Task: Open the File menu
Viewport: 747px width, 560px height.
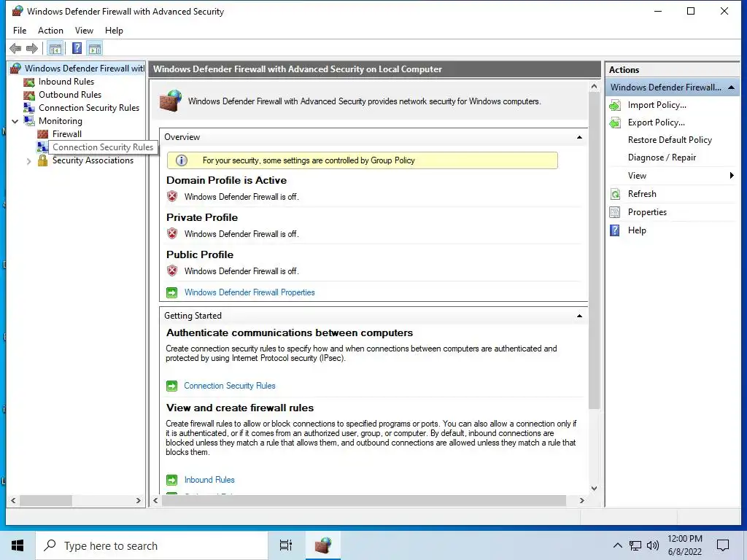Action: pos(20,31)
